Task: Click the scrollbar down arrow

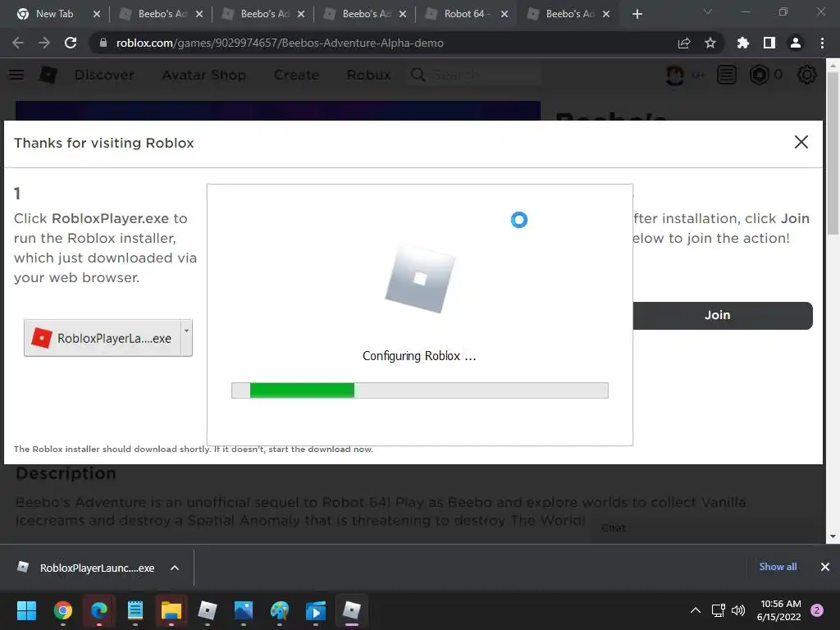Action: [833, 536]
